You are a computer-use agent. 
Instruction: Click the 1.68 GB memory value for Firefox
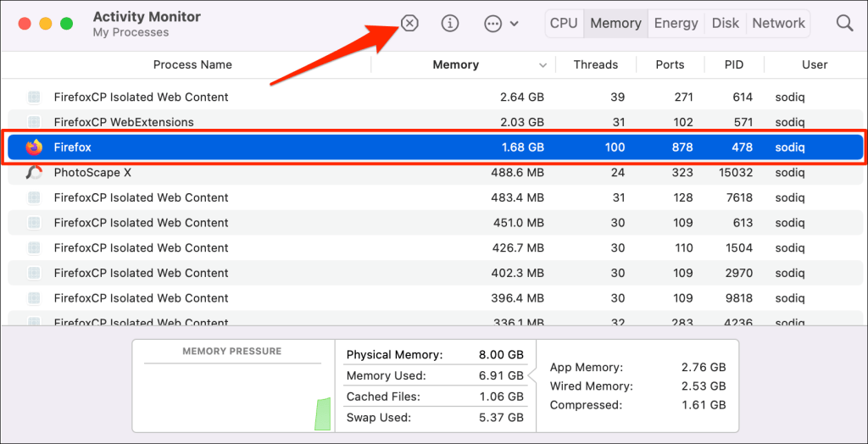(x=522, y=147)
